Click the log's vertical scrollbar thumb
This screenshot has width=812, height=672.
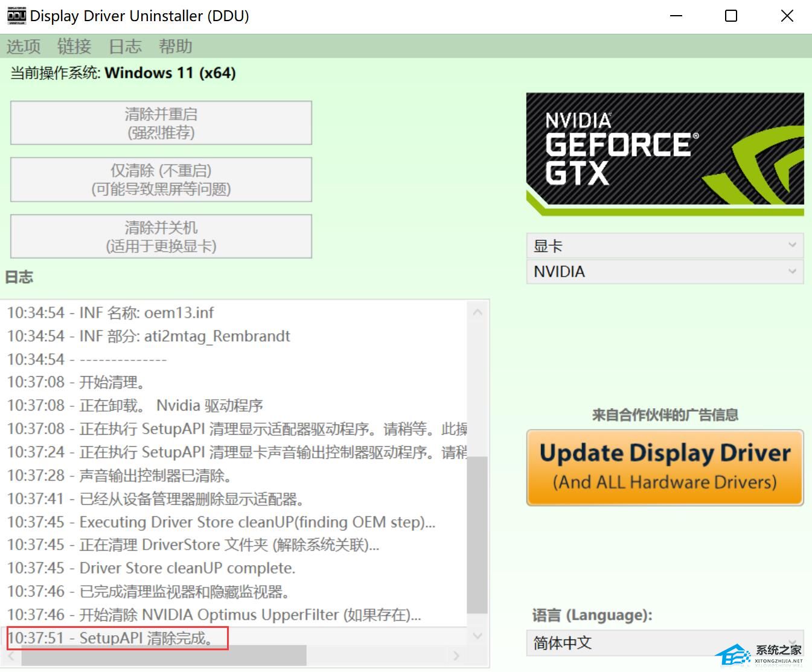pos(478,534)
